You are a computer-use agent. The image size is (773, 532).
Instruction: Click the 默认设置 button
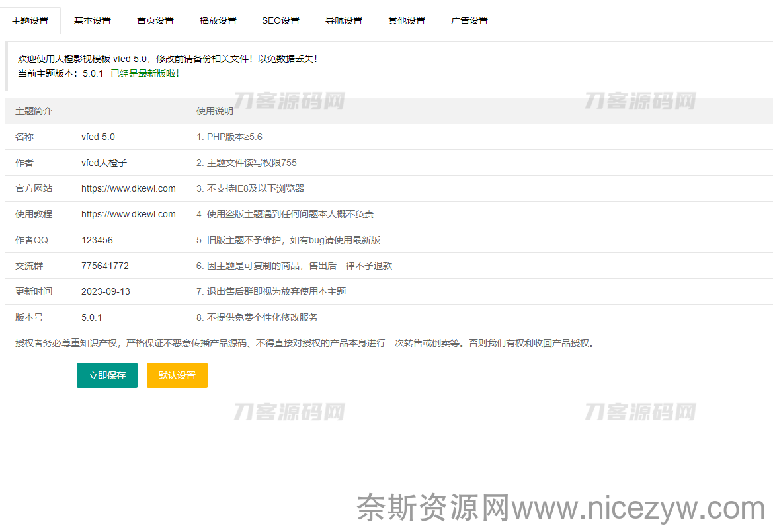[177, 375]
